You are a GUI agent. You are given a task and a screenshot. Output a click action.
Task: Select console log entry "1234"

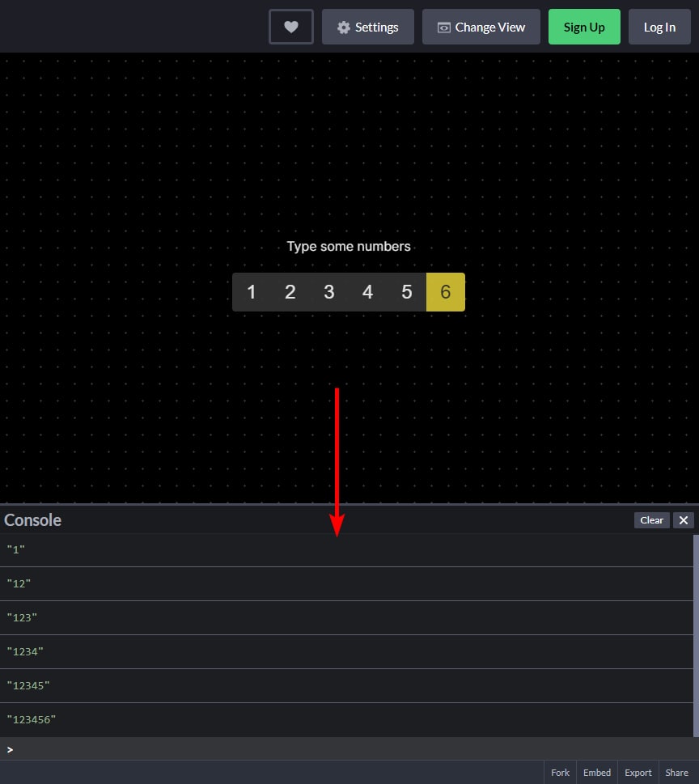click(346, 652)
